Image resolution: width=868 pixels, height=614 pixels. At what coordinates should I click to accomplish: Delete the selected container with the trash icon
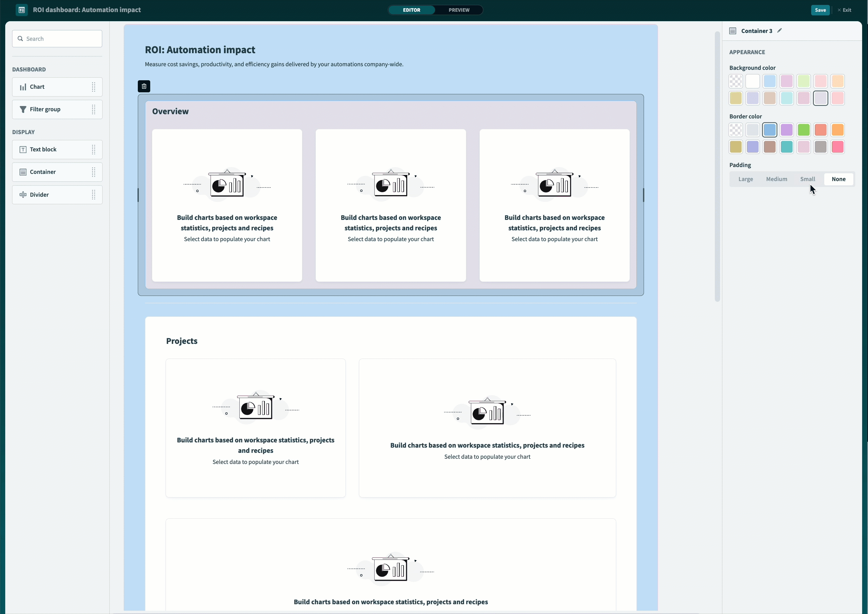click(x=144, y=86)
